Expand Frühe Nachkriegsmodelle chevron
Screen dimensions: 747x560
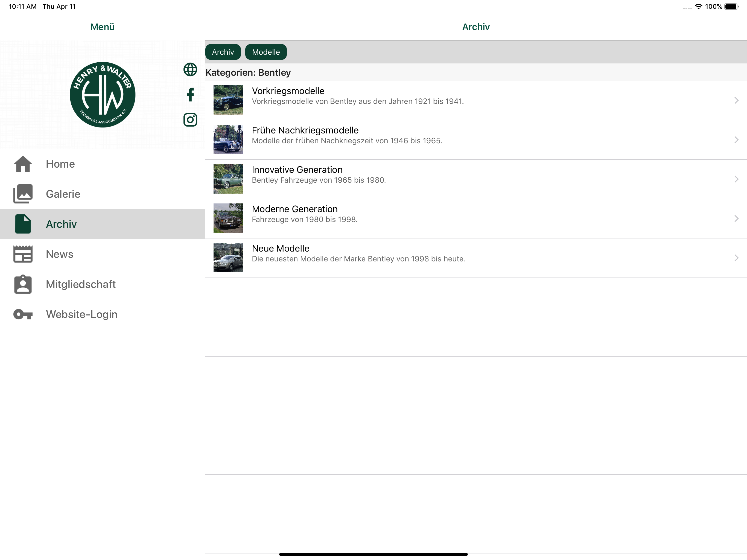click(x=736, y=140)
